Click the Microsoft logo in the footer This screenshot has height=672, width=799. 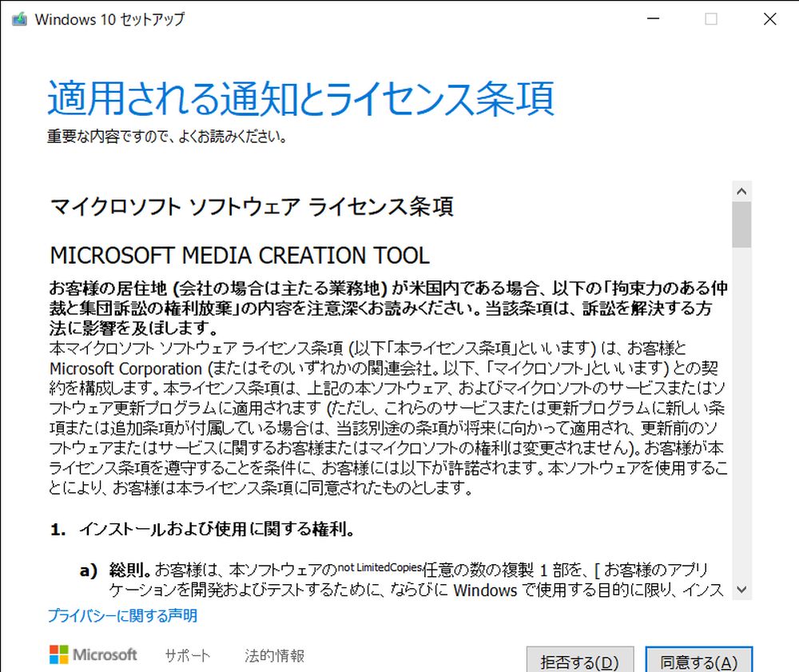tap(93, 654)
